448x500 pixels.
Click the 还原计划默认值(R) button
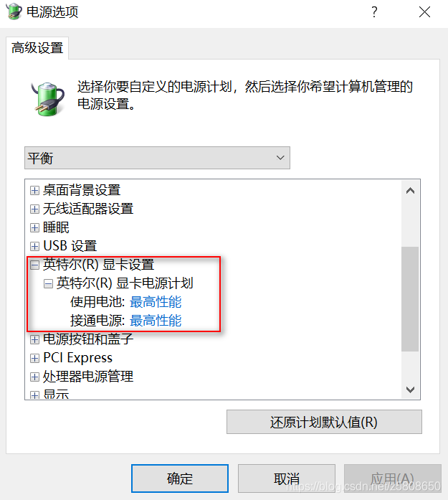coord(324,422)
